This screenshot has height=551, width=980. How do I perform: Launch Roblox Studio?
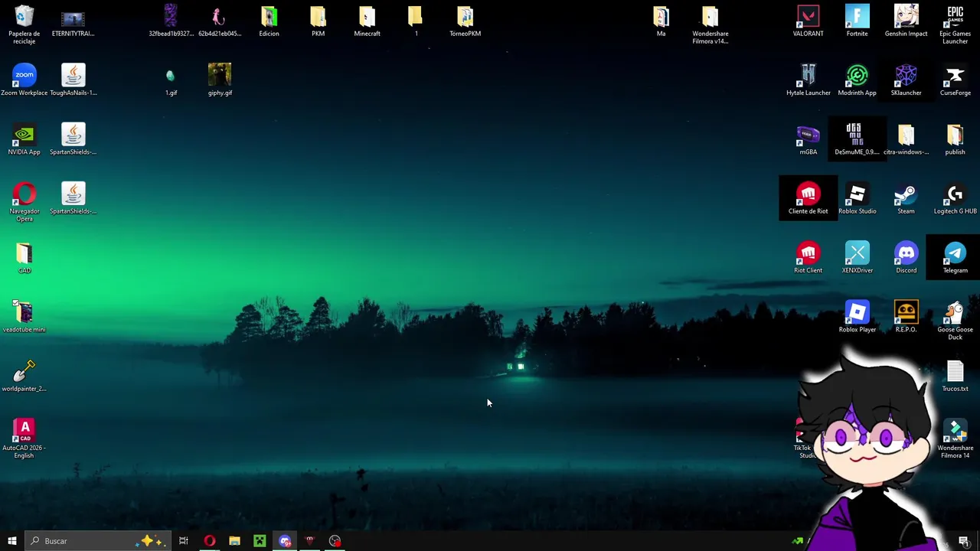[x=857, y=198]
